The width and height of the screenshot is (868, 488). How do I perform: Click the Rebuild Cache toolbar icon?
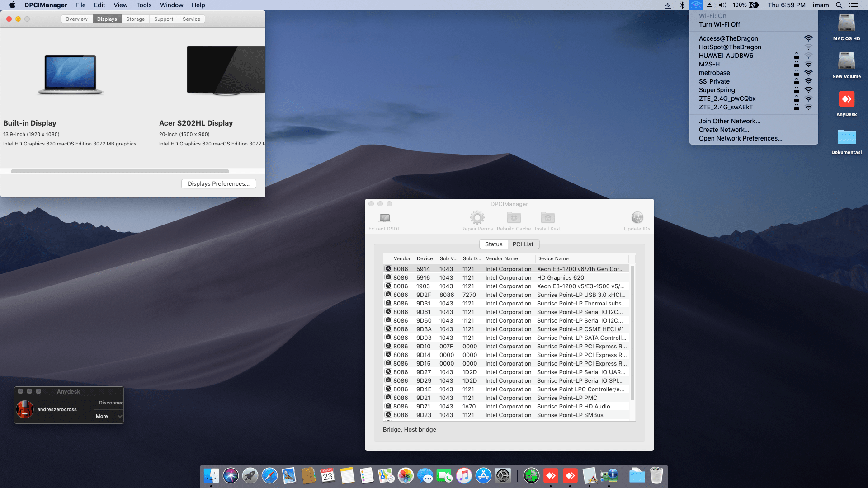coord(514,218)
